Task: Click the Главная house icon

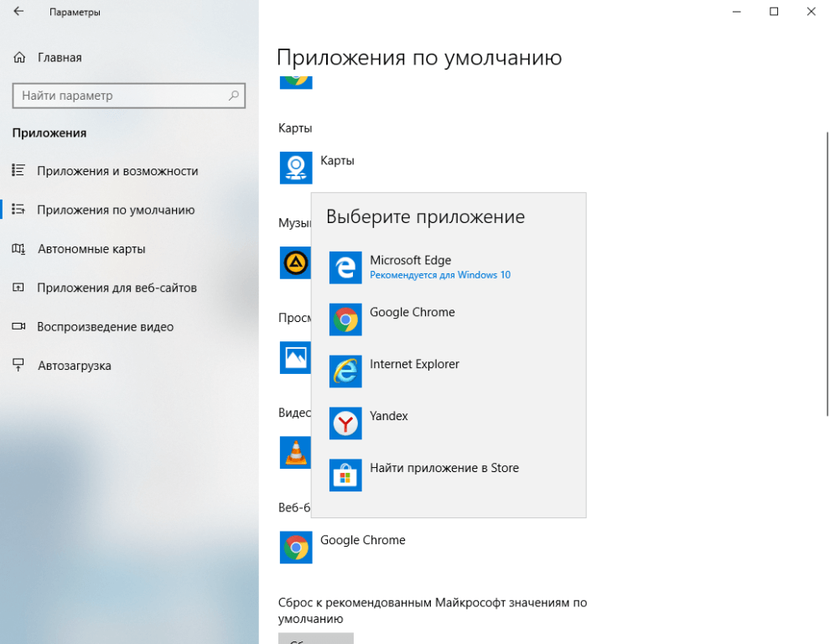Action: (x=19, y=57)
